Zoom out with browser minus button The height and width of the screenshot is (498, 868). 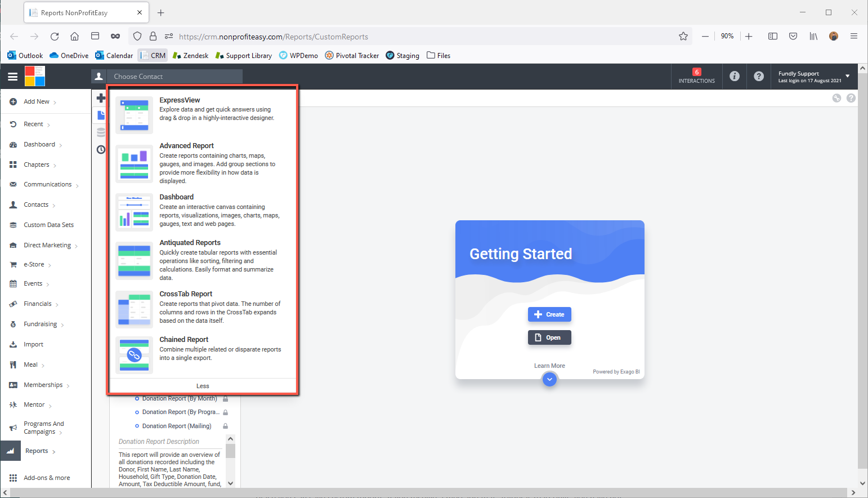click(705, 36)
